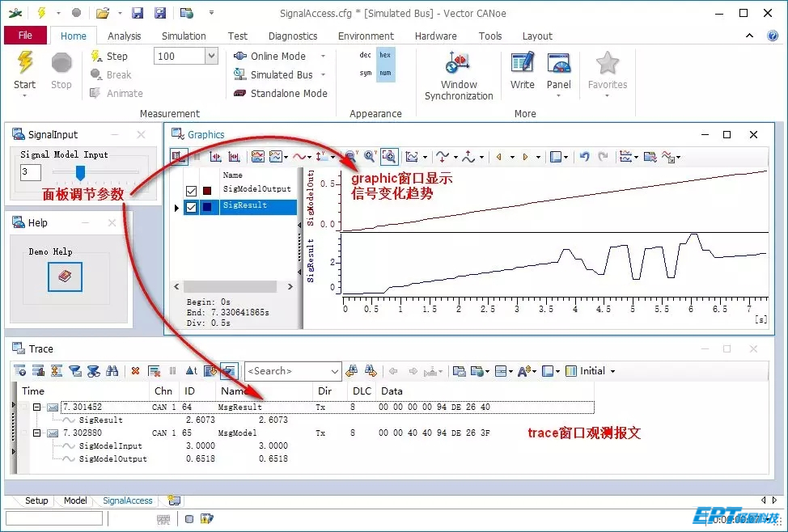Toggle fixed-position mode icon in Trace toolbar
Viewport: 788px width, 532px height.
[x=229, y=371]
